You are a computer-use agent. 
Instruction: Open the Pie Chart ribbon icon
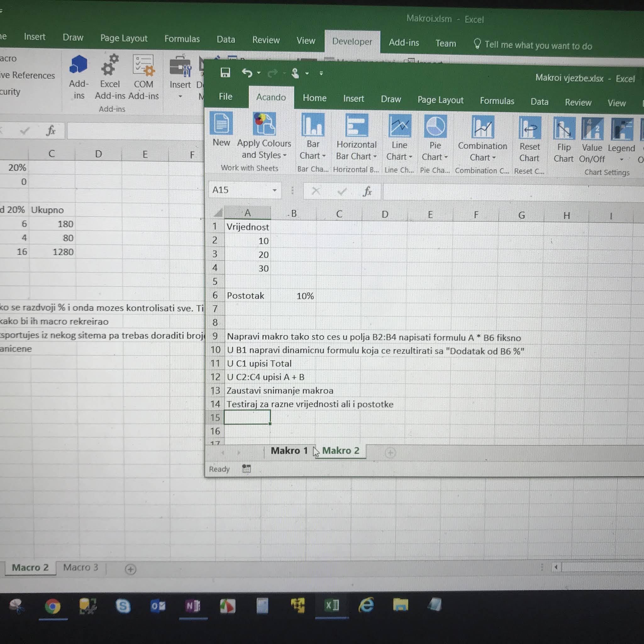point(435,127)
